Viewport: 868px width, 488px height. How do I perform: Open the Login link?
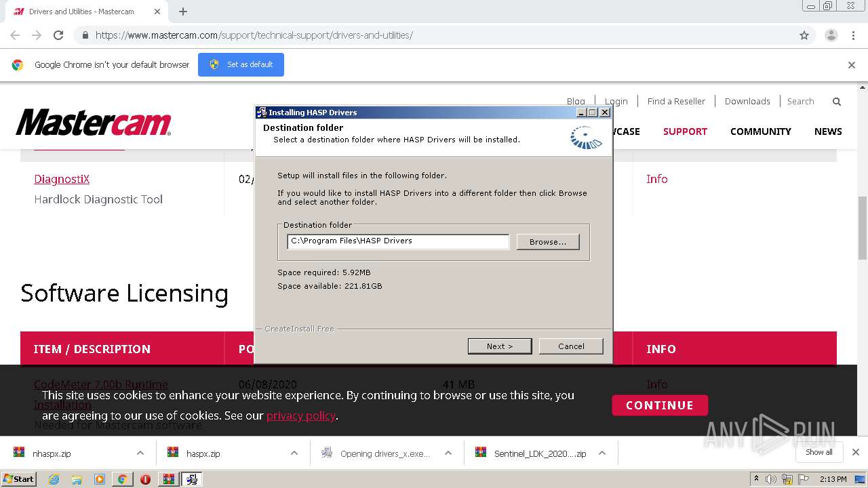point(616,101)
